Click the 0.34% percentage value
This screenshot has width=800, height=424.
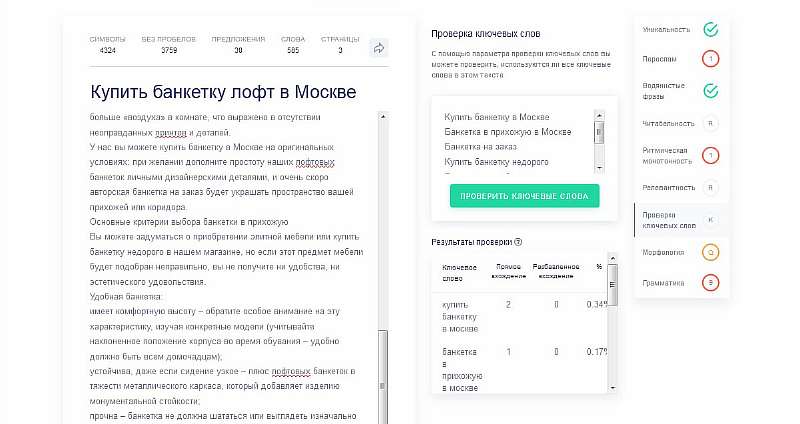[596, 305]
